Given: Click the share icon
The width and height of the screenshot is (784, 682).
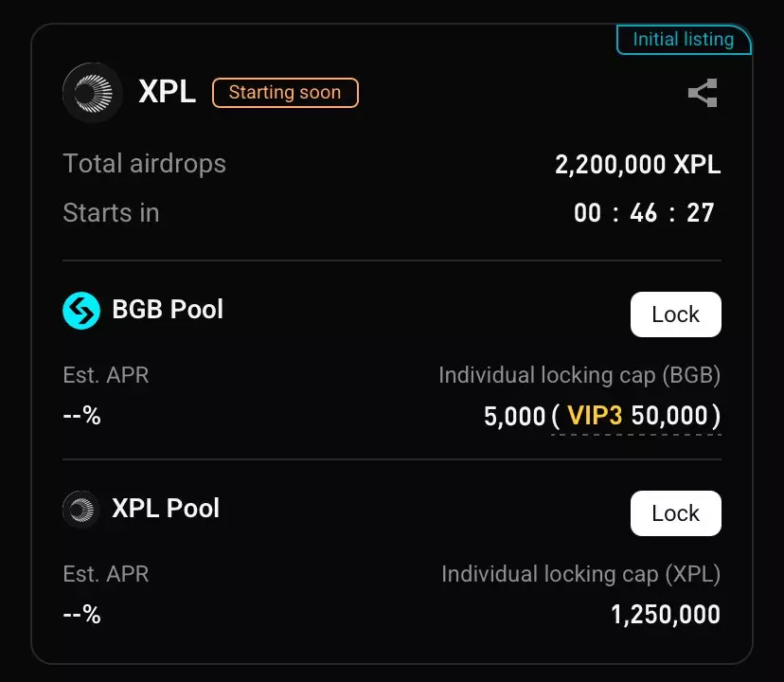Looking at the screenshot, I should pyautogui.click(x=703, y=93).
